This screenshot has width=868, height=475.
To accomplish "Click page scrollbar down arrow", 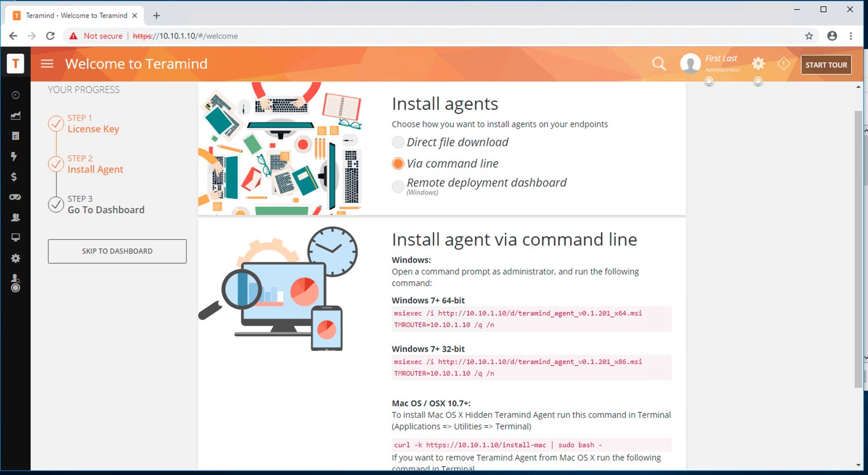I will (858, 465).
